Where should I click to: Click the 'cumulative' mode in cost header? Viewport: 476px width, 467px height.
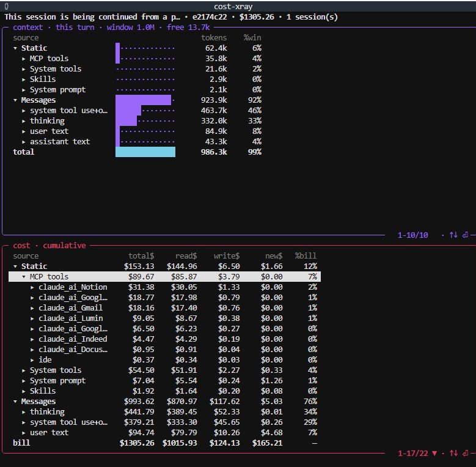click(64, 245)
